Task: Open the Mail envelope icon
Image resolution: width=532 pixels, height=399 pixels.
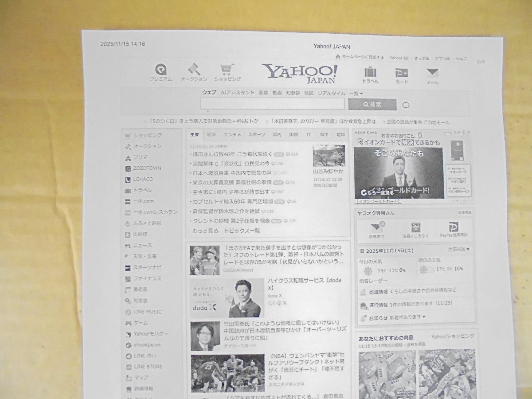Action: pos(432,73)
